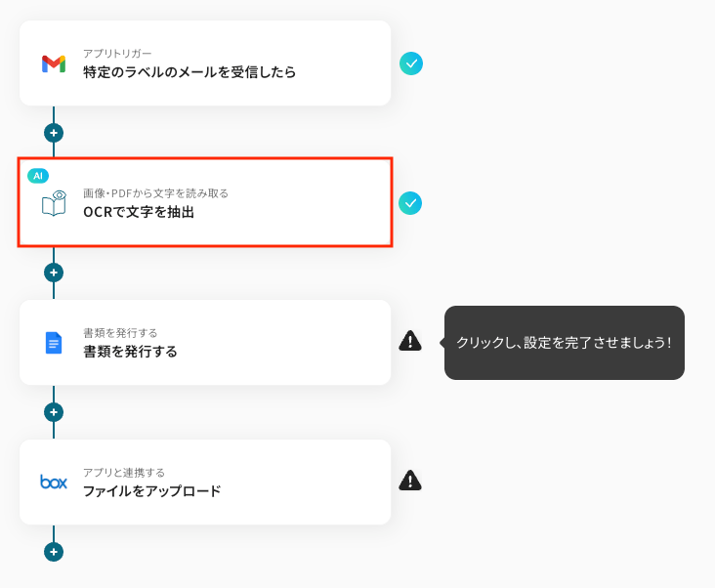
Task: Add step below the Gmail trigger
Action: click(54, 133)
